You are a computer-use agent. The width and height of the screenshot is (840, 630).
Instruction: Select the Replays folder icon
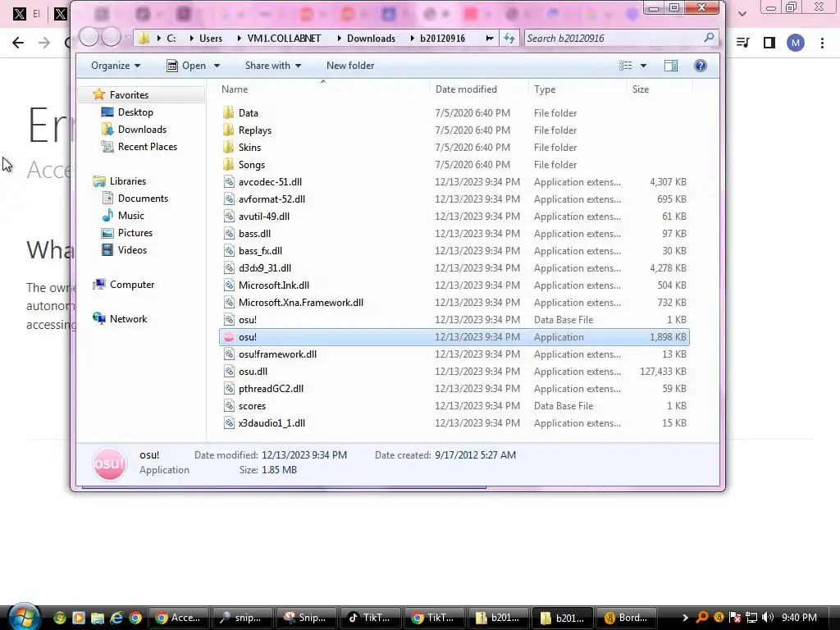(229, 130)
